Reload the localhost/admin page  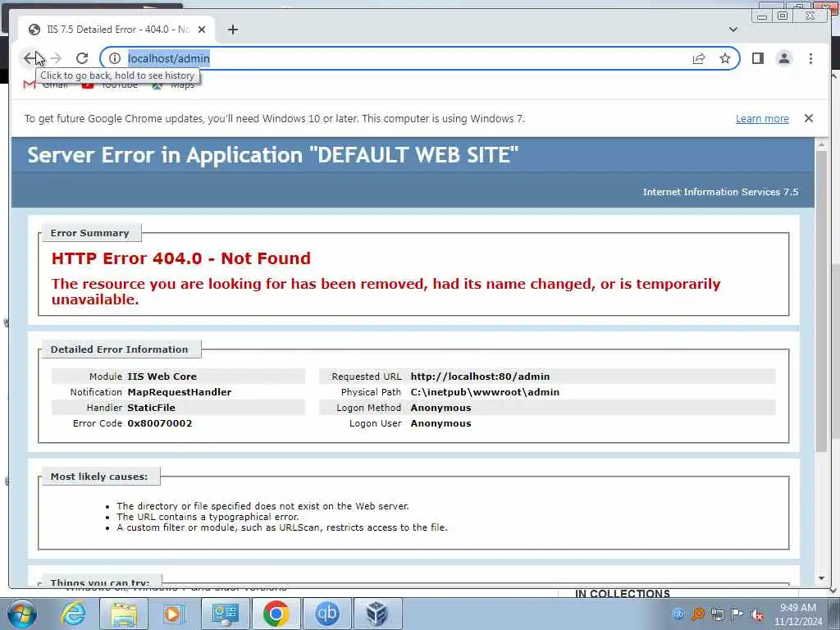point(82,58)
